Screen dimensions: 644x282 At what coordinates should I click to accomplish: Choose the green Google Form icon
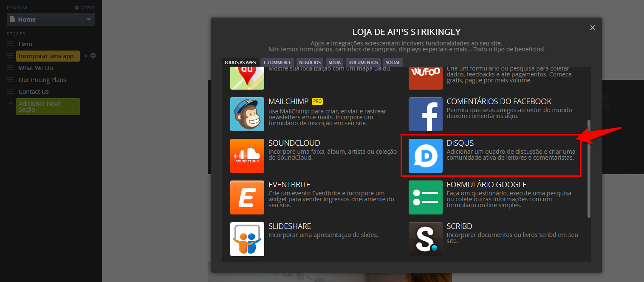click(426, 197)
